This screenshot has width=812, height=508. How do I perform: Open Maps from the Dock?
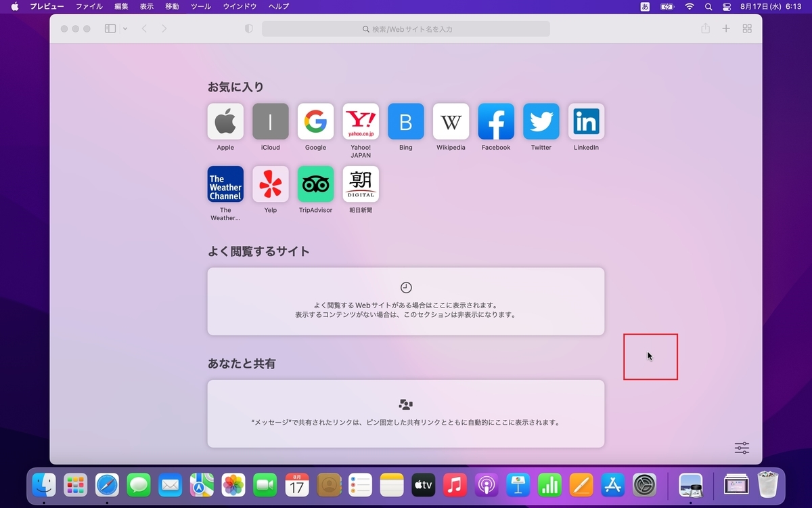click(202, 484)
